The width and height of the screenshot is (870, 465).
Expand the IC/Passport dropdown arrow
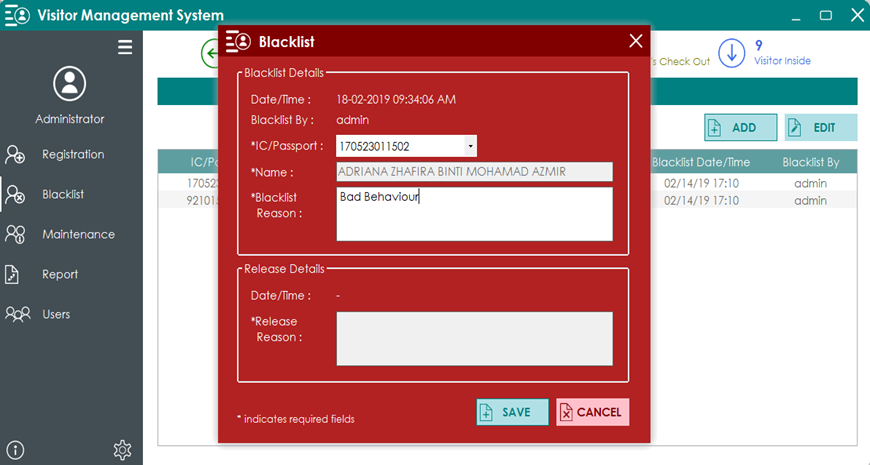(x=470, y=147)
